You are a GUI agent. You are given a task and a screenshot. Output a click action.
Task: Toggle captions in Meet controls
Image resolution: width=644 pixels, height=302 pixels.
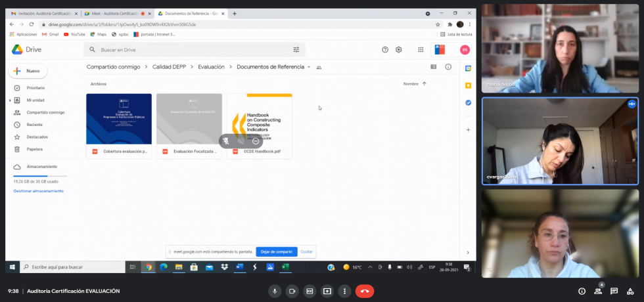coord(310,291)
